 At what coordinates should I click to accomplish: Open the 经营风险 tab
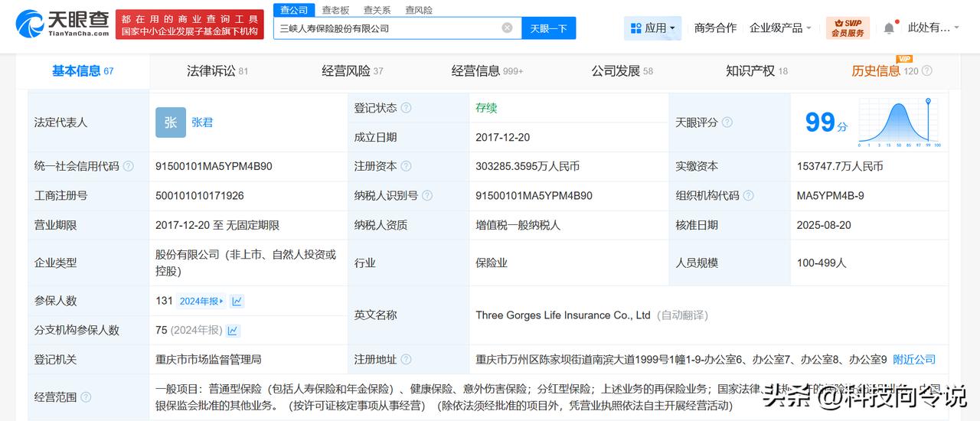(x=352, y=71)
